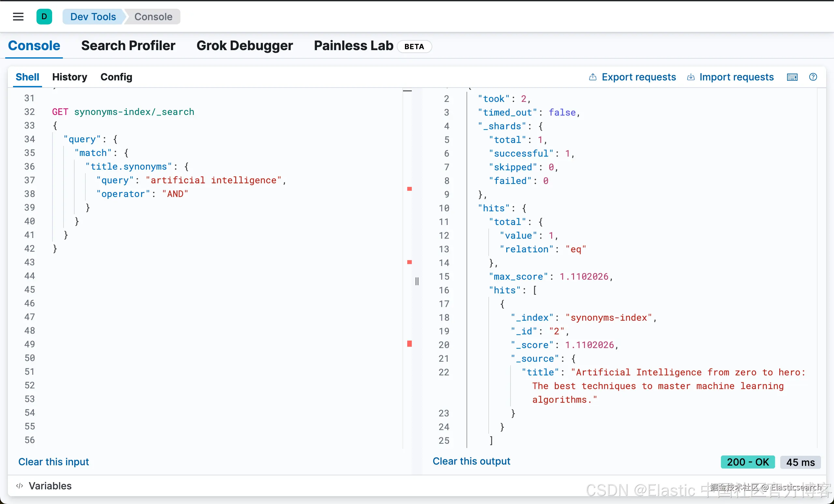The image size is (834, 504).
Task: Open the Variables panel button
Action: pyautogui.click(x=50, y=486)
